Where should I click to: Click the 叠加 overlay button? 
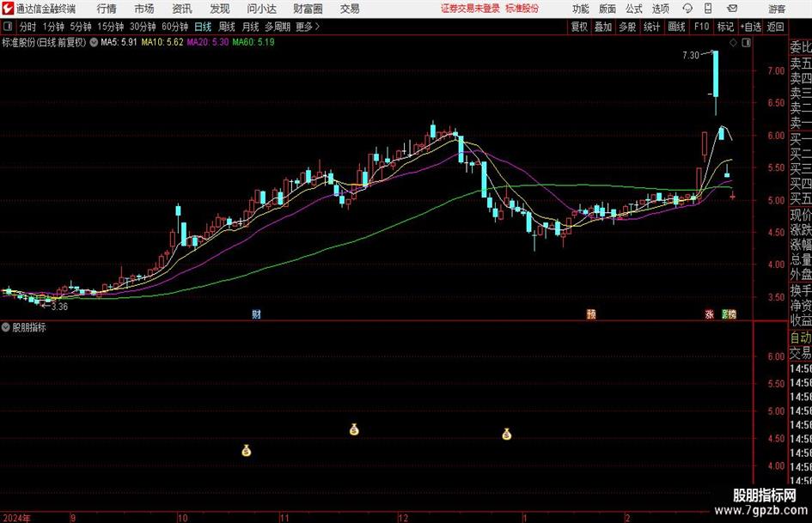(603, 27)
